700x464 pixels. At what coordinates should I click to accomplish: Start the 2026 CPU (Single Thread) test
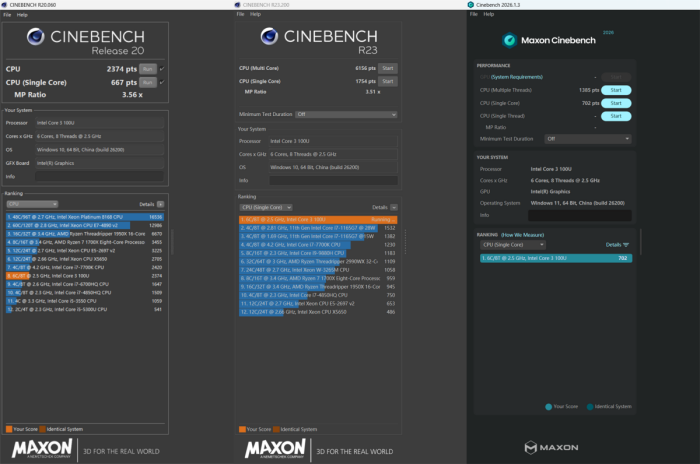[x=616, y=116]
